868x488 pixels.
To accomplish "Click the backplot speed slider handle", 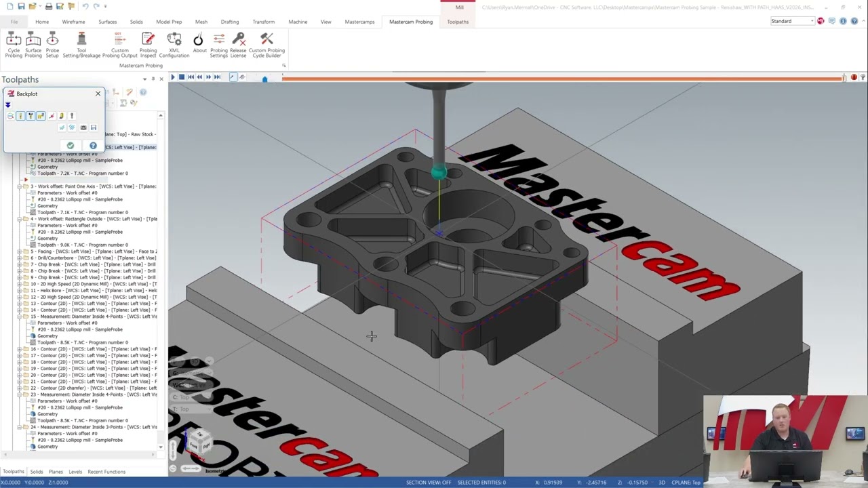I will click(264, 79).
